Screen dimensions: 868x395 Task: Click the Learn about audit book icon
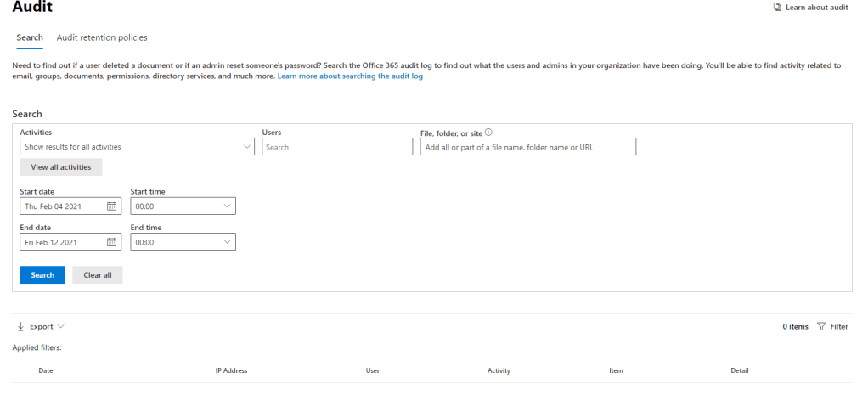(x=777, y=8)
